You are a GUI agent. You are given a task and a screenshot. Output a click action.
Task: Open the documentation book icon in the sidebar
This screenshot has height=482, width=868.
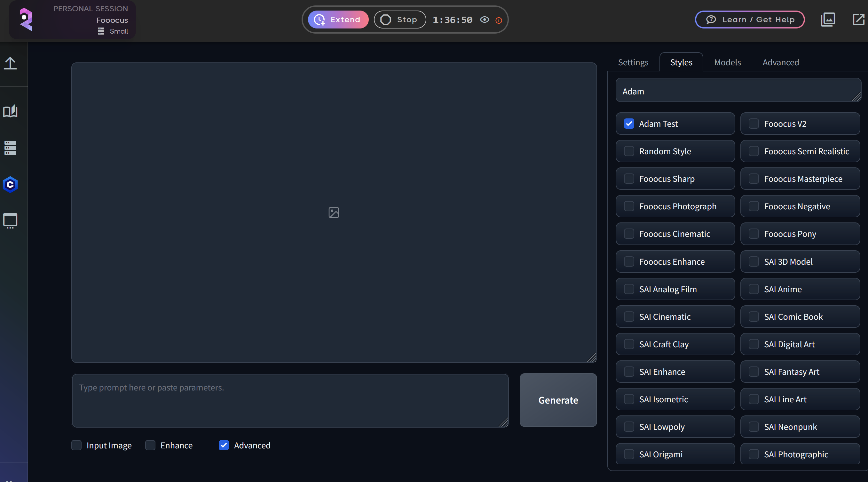(x=10, y=111)
